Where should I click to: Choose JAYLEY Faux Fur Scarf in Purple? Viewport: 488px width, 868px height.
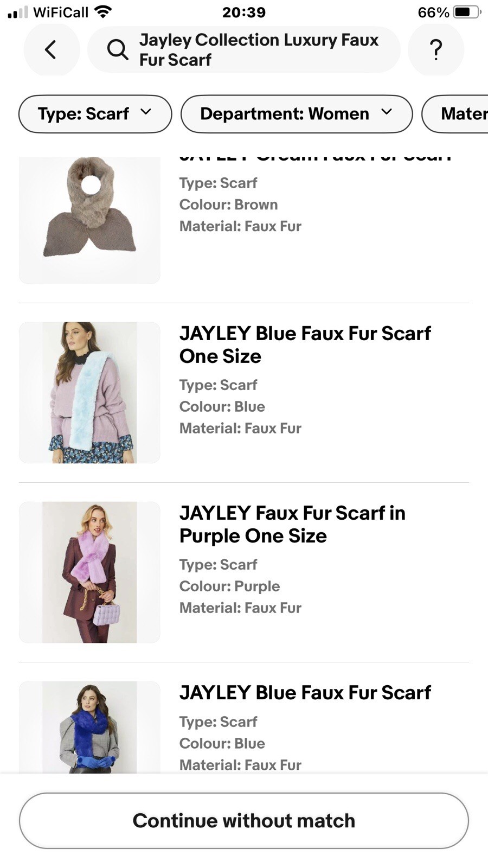[x=292, y=525]
